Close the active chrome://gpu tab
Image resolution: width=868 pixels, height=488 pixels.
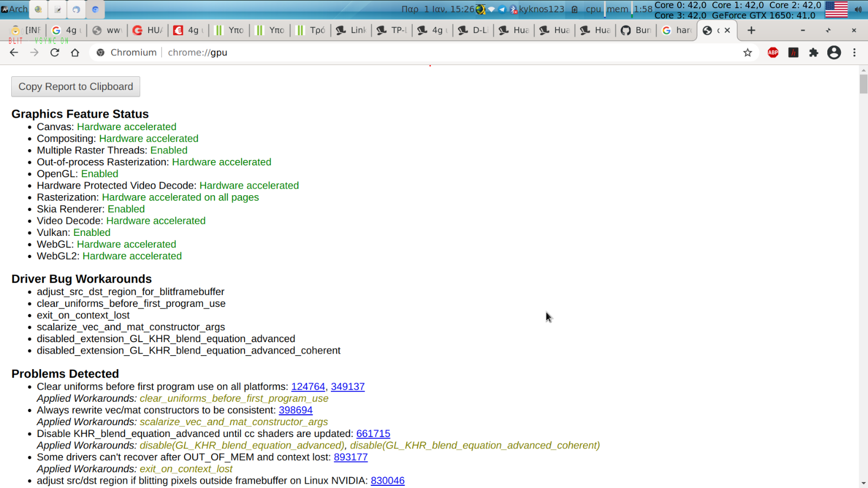(727, 30)
